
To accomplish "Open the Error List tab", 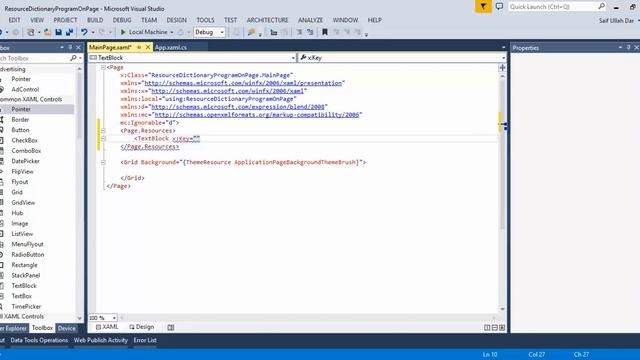I will pos(145,340).
